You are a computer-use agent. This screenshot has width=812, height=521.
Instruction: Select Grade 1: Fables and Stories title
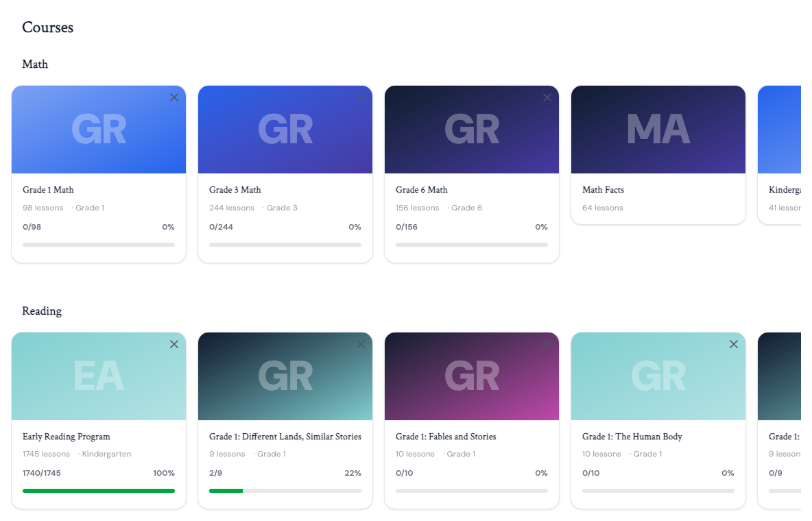coord(446,437)
